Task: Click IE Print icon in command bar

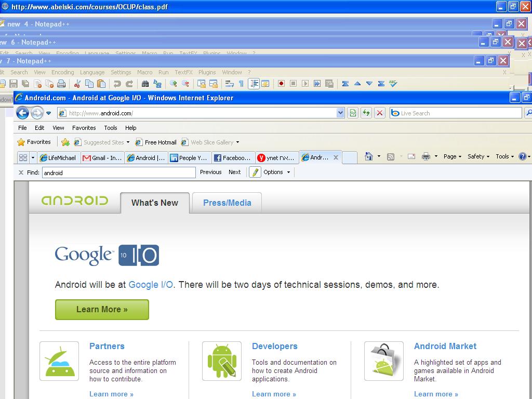Action: [426, 156]
